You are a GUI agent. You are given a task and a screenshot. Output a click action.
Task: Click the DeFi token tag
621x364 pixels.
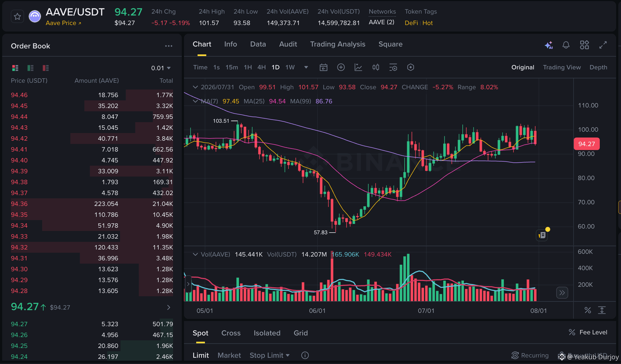point(411,23)
